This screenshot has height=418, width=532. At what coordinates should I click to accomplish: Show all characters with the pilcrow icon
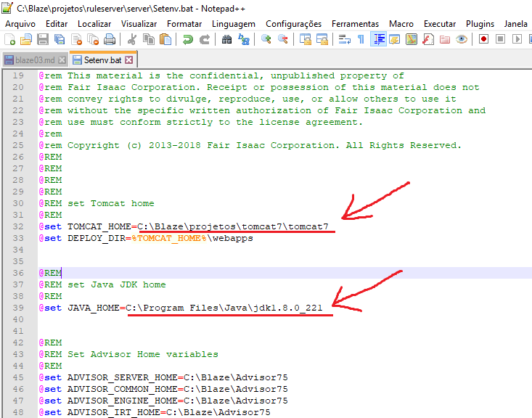pyautogui.click(x=361, y=39)
